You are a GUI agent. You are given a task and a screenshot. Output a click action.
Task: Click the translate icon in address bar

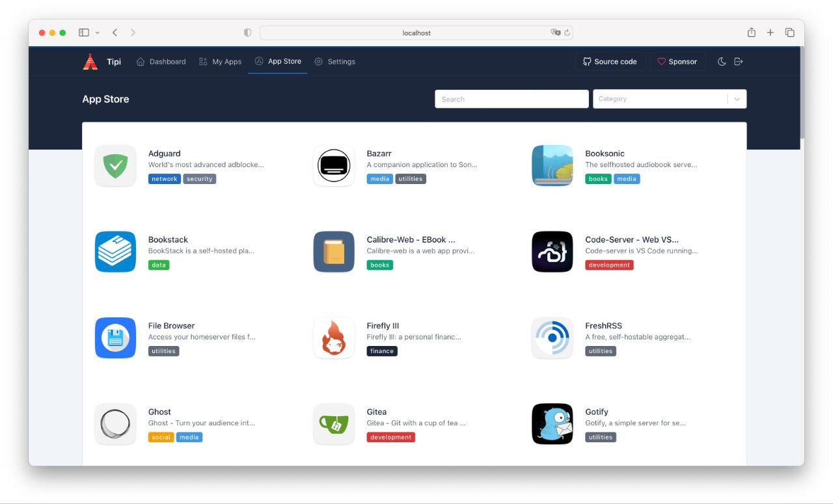(556, 33)
